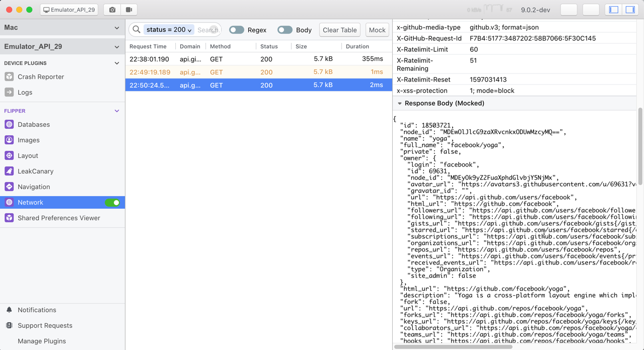Start screen recording with video button
Image resolution: width=644 pixels, height=350 pixels.
129,10
